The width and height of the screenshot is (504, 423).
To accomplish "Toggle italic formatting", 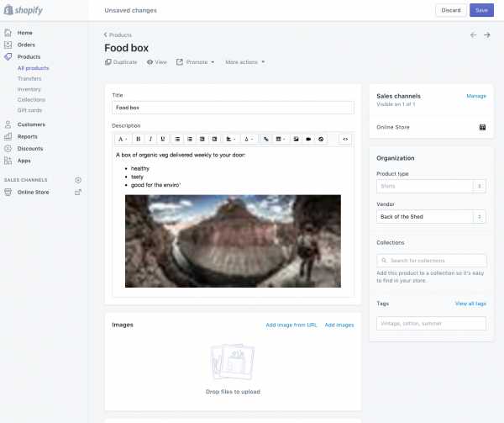I will (x=150, y=139).
